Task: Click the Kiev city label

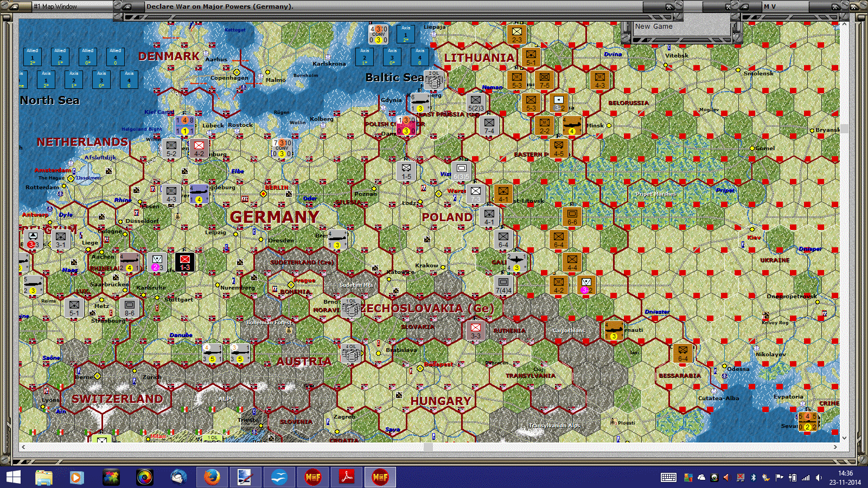Action: (x=754, y=237)
